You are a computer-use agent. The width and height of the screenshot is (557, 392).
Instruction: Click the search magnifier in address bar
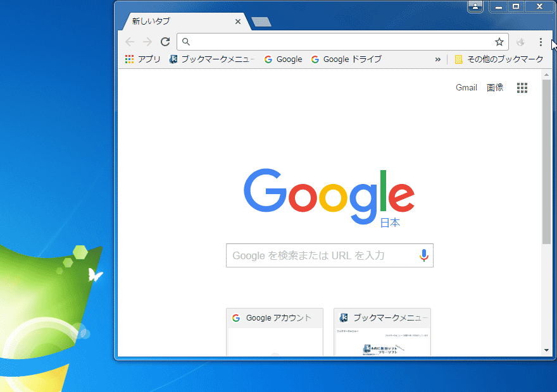pos(186,42)
